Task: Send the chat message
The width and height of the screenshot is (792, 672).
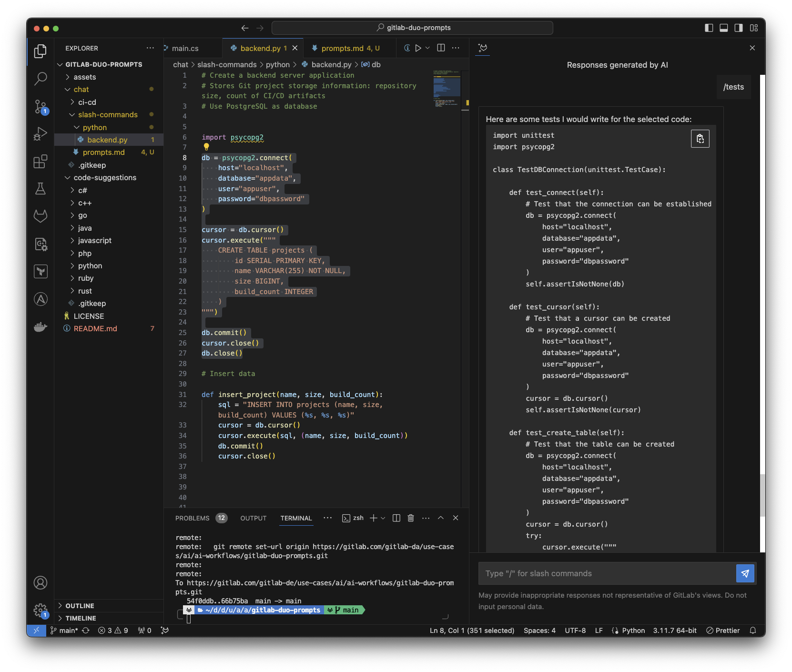Action: click(x=745, y=573)
